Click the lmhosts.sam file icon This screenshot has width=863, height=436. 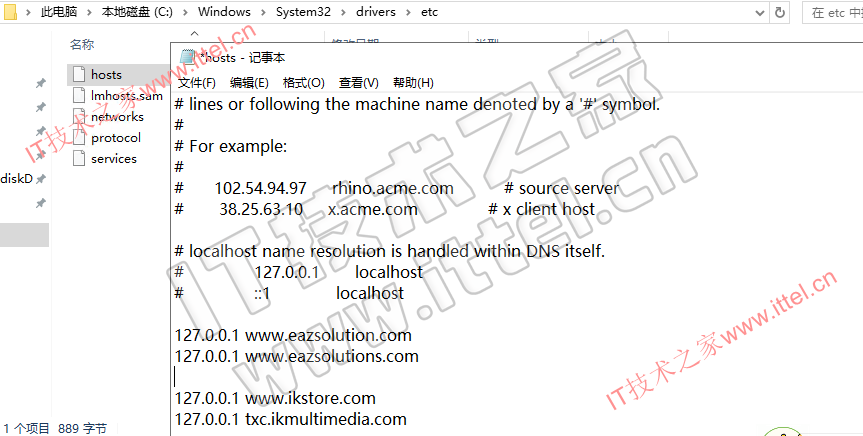(x=79, y=95)
